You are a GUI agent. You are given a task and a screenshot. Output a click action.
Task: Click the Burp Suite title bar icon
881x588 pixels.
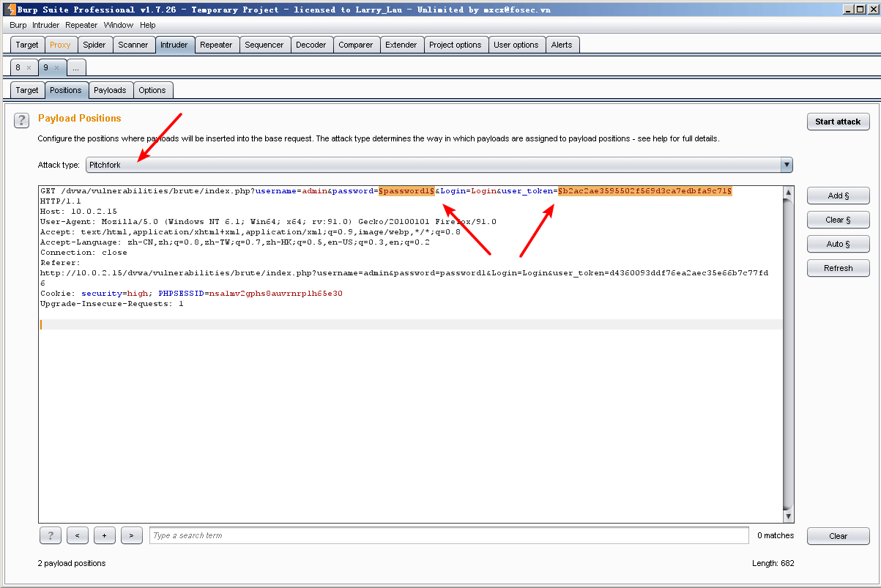(10, 10)
